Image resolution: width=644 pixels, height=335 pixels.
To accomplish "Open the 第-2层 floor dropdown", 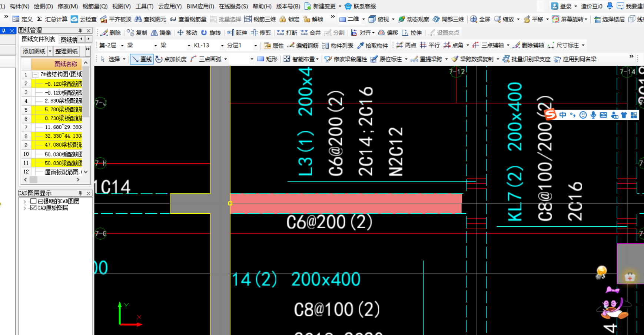I will [122, 46].
